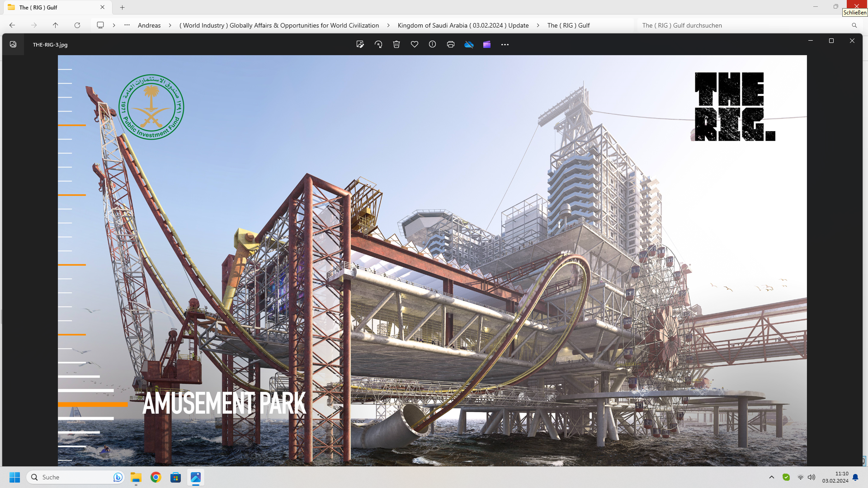Mark photo as favorite with heart
The height and width of the screenshot is (488, 868).
click(x=415, y=44)
